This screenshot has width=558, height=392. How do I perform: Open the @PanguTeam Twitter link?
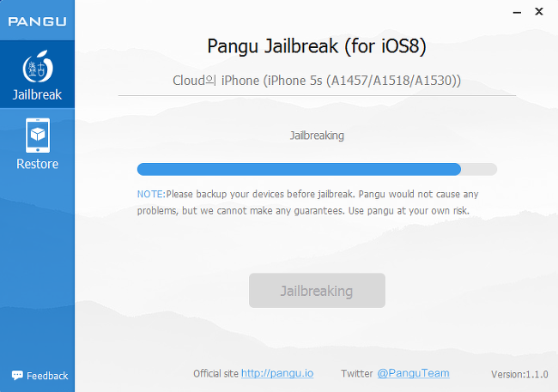click(413, 373)
